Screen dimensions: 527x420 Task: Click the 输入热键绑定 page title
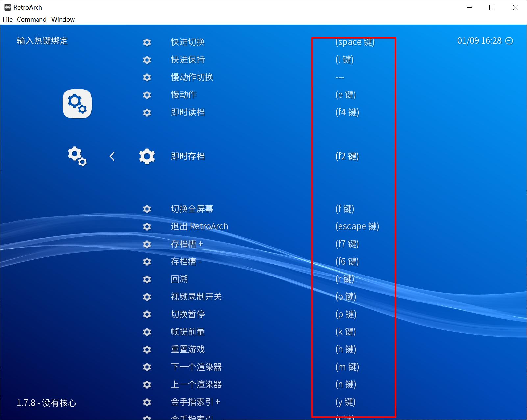pos(42,41)
